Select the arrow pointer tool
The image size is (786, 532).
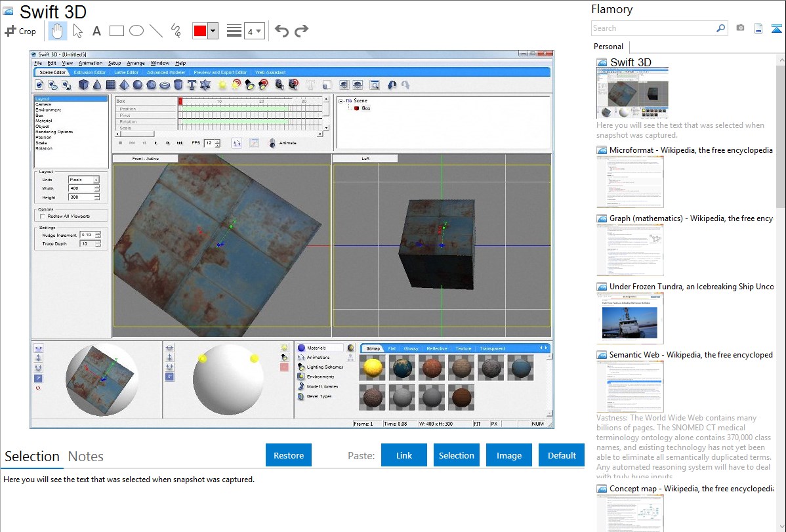tap(77, 31)
